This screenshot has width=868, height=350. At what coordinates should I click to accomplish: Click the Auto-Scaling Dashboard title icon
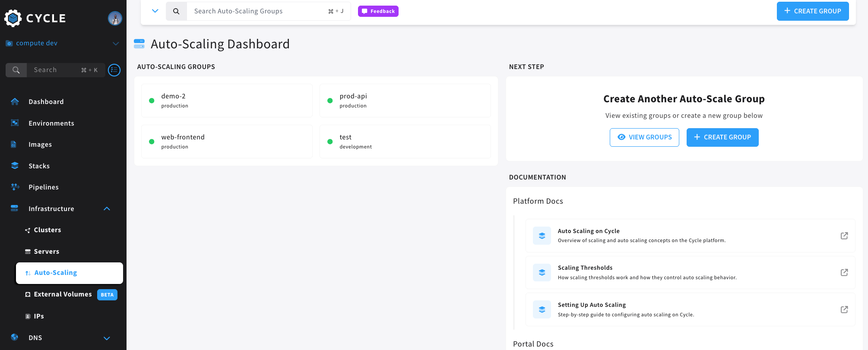tap(139, 44)
